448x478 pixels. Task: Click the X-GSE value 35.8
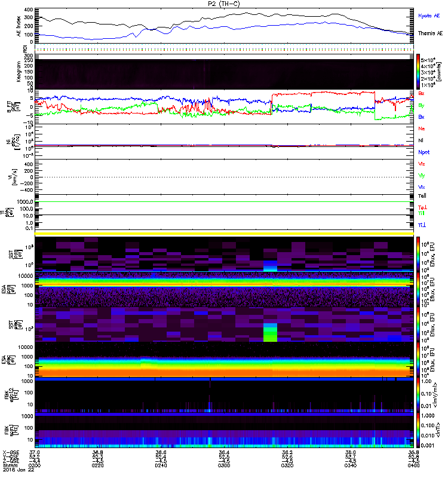point(413,453)
